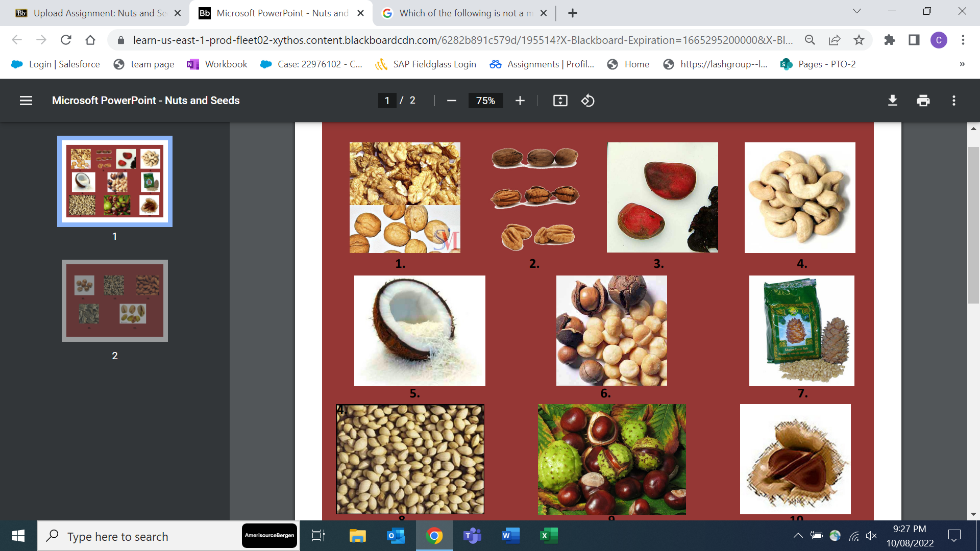This screenshot has height=551, width=980.
Task: Click the Zoom in icon
Action: pos(520,101)
